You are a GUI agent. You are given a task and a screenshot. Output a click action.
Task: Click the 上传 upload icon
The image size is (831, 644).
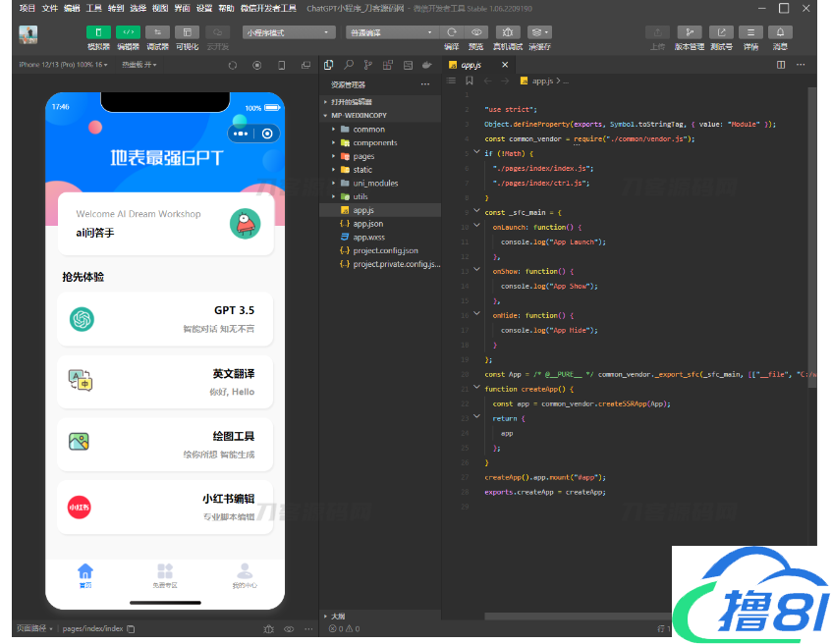click(x=658, y=32)
